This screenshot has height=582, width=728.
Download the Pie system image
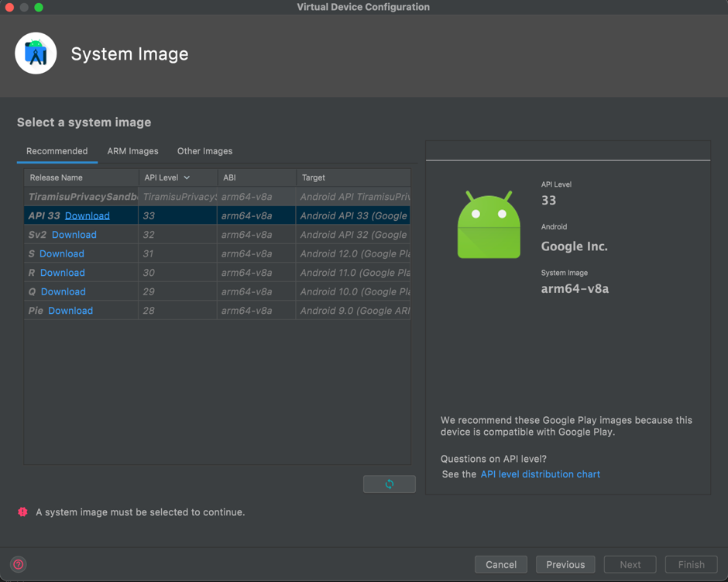coord(70,311)
